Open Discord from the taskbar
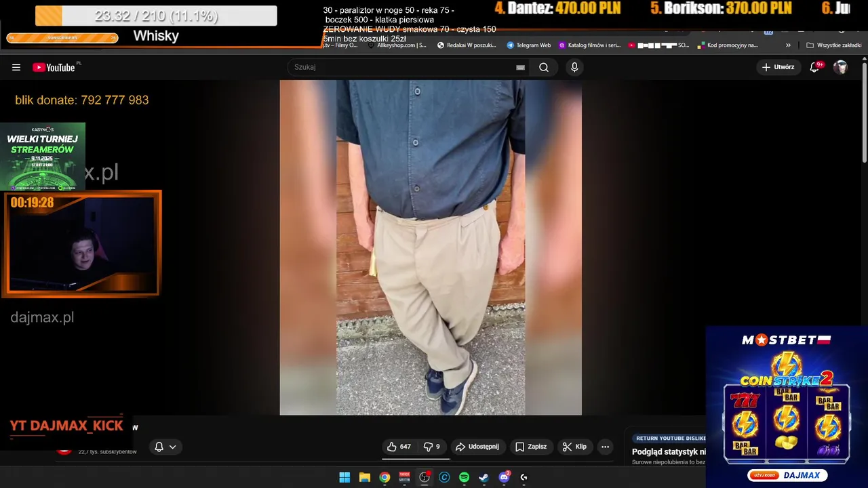The width and height of the screenshot is (868, 488). pyautogui.click(x=504, y=477)
